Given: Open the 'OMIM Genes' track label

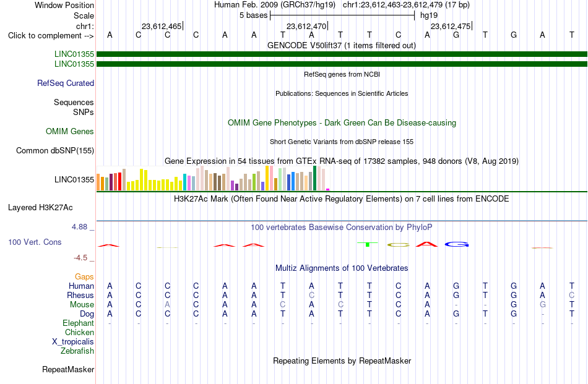Looking at the screenshot, I should click(x=70, y=131).
